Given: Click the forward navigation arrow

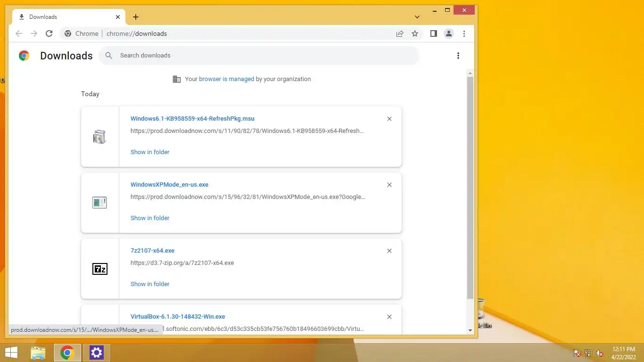Looking at the screenshot, I should coord(34,33).
